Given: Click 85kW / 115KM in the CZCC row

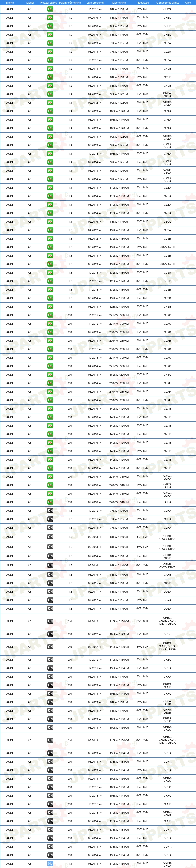Looking at the screenshot, I should click(x=119, y=222).
